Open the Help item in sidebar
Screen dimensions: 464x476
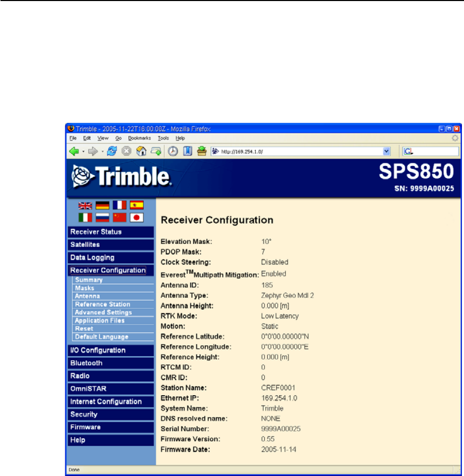111,440
